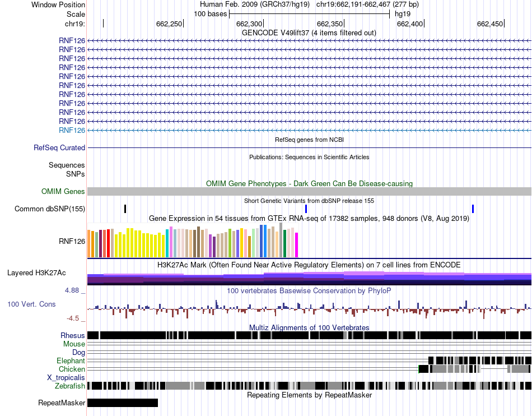The image size is (532, 416).
Task: Click RNF126 label beside GTEx bar chart
Action: [x=72, y=242]
